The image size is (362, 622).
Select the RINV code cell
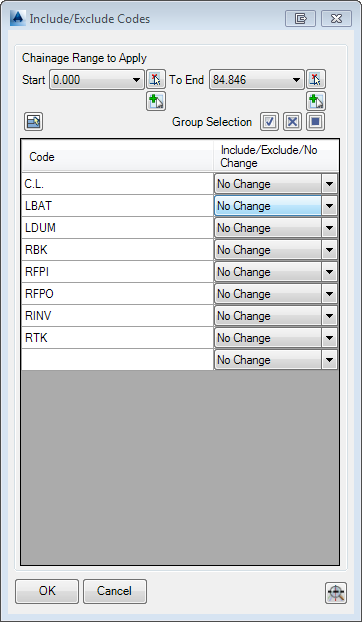pyautogui.click(x=117, y=316)
